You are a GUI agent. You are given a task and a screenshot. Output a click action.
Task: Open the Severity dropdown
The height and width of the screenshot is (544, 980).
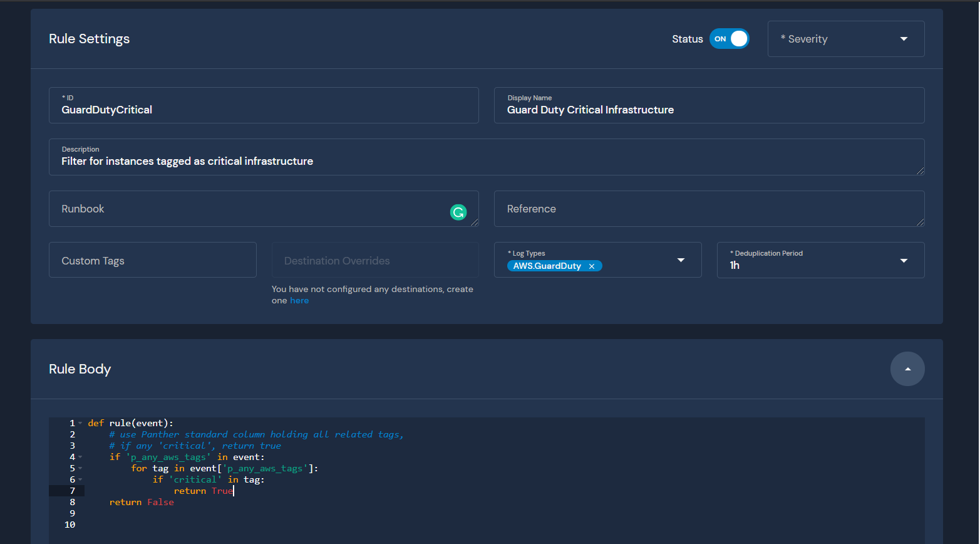845,38
